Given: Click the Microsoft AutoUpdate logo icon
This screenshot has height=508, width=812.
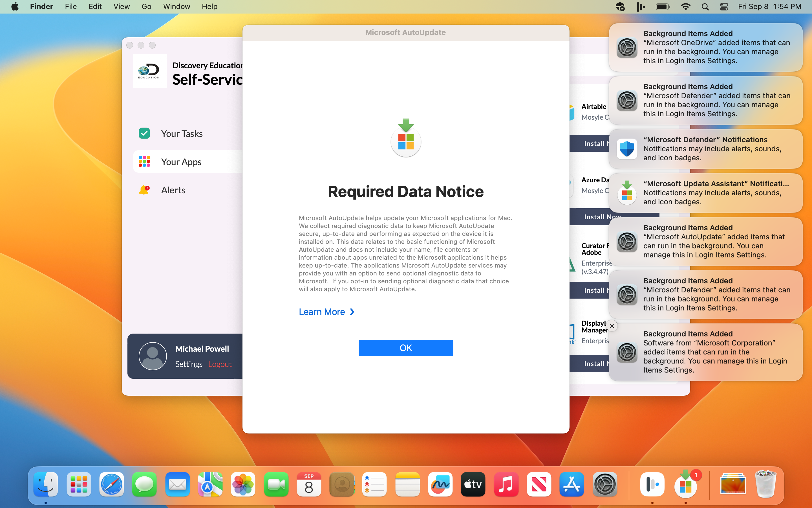Looking at the screenshot, I should 406,138.
